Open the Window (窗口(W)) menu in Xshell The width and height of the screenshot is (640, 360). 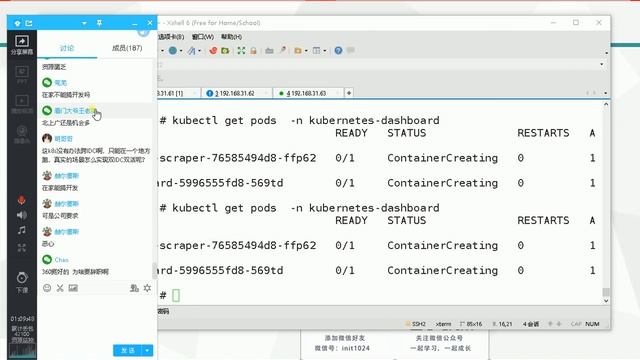(203, 37)
